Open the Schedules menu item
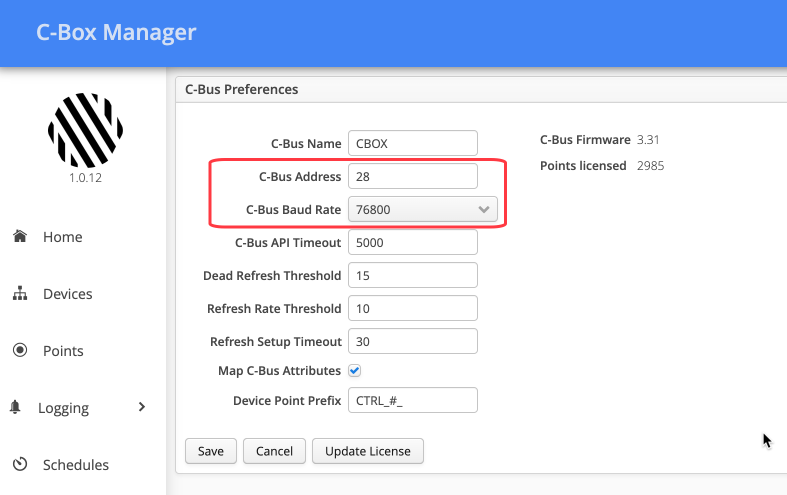Viewport: 787px width, 495px height. 76,465
